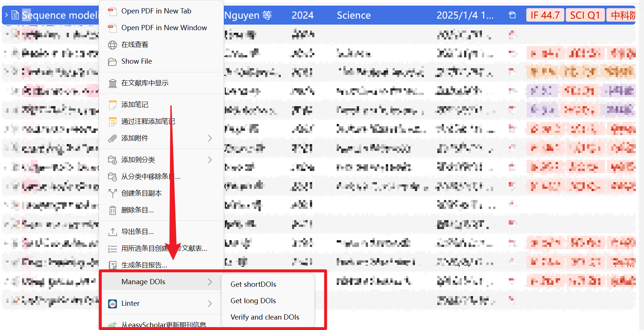Screen dimensions: 644x330
Task: Click the PDF icon beside Open PDF in New Tab
Action: [112, 12]
